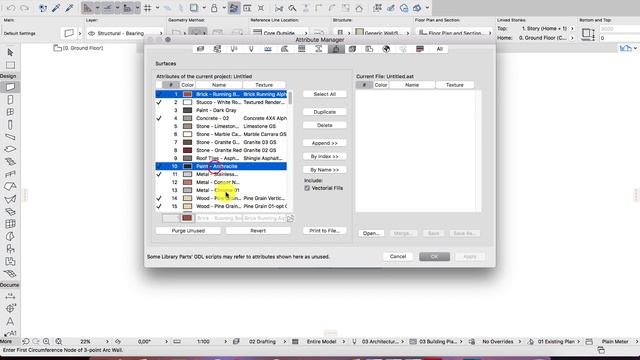The width and height of the screenshot is (640, 360).
Task: Pick up parameters with eyedropper icon
Action: [x=56, y=8]
